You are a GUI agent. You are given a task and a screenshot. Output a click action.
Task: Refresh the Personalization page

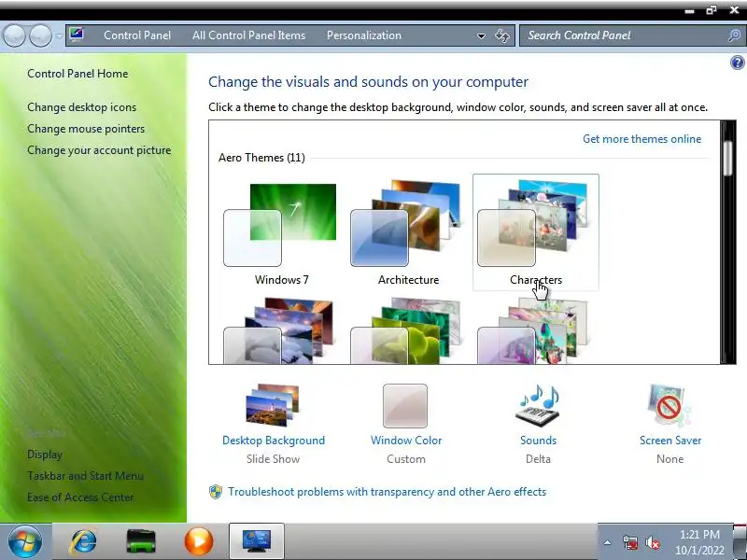[502, 35]
